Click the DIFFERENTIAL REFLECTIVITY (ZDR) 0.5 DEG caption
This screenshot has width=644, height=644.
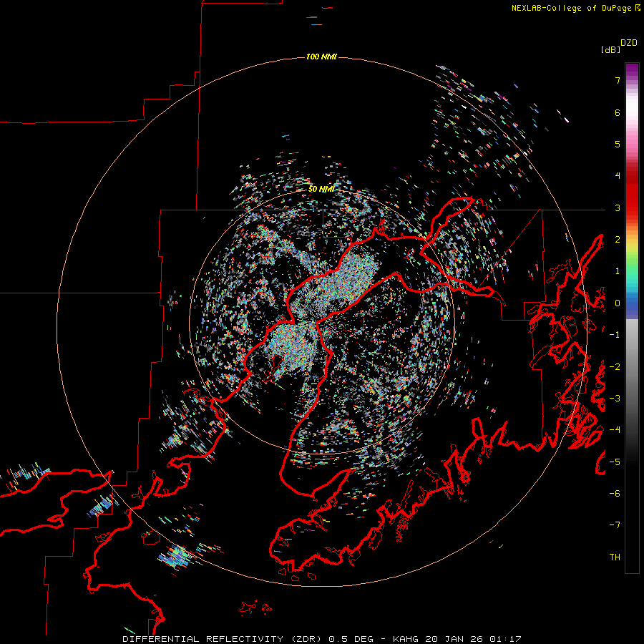(x=248, y=639)
